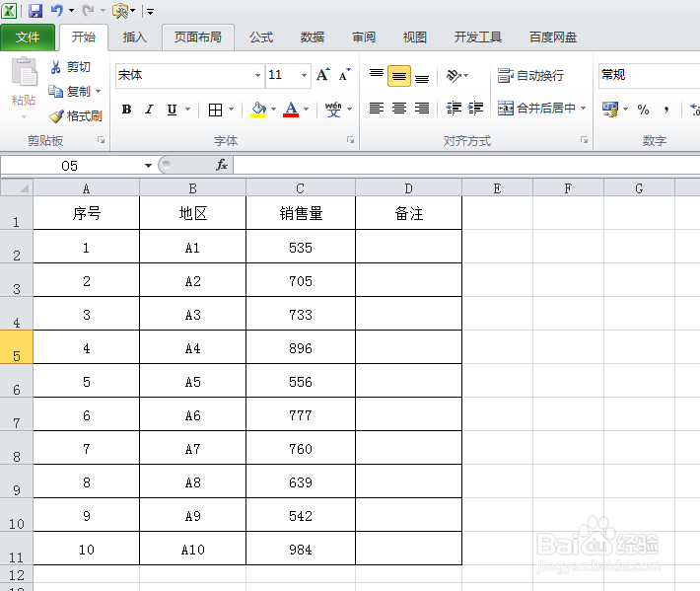Open the 常规 number format dropdown

[649, 75]
